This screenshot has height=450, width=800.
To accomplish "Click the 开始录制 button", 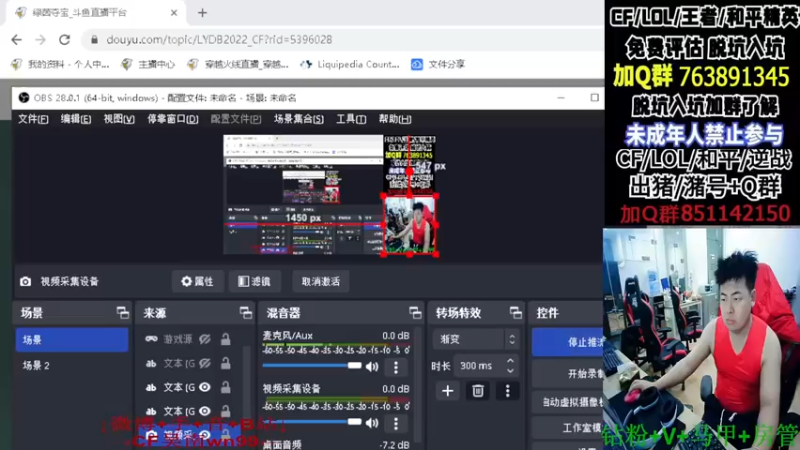I will click(567, 374).
